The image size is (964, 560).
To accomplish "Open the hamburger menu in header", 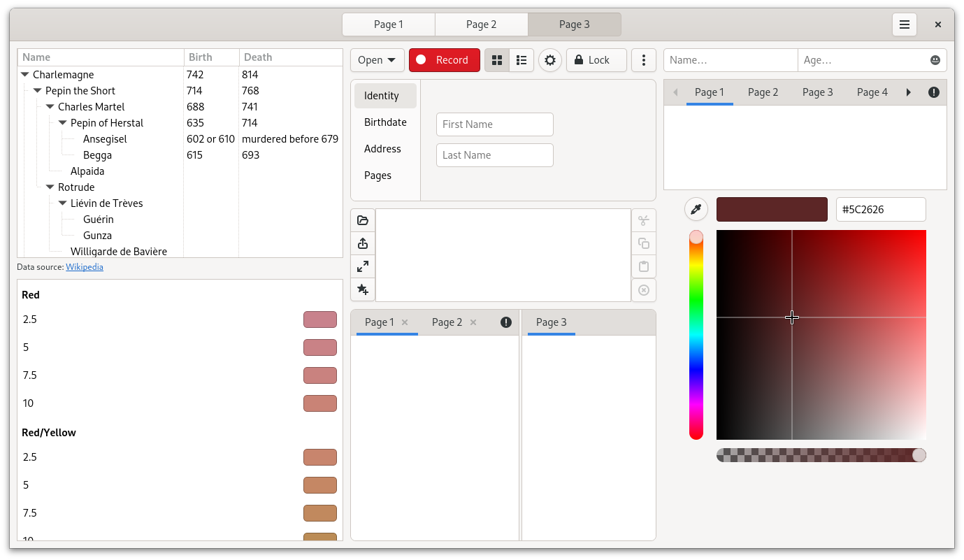I will pos(904,24).
